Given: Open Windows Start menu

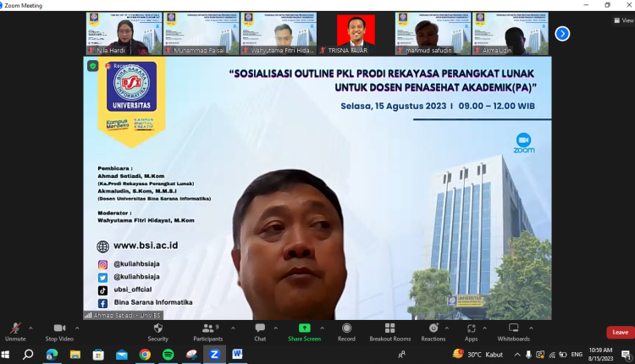Looking at the screenshot, I should click(5, 355).
